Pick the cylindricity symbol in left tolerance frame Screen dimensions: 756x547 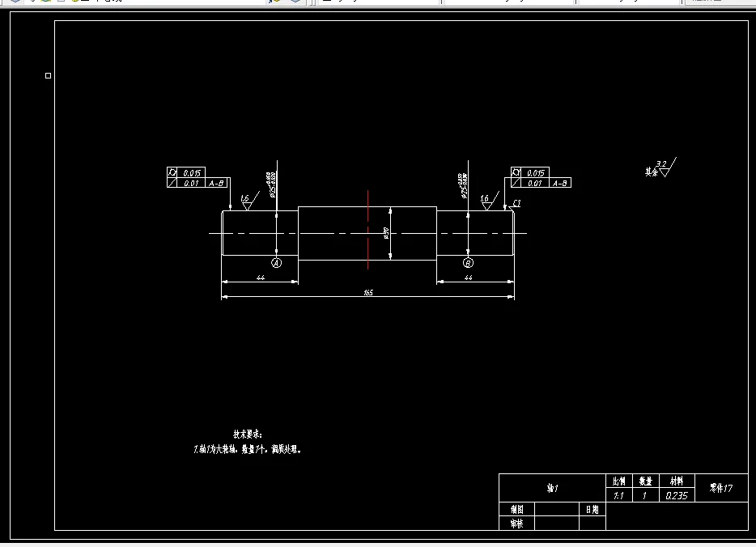click(x=172, y=172)
